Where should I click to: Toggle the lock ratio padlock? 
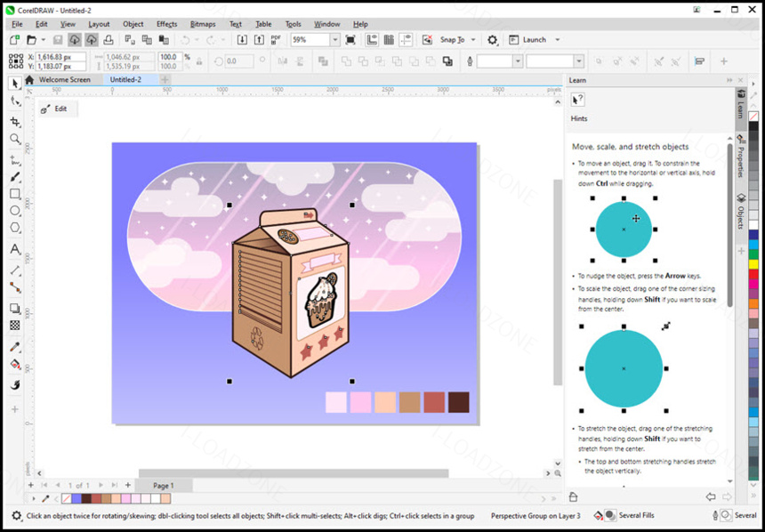[x=199, y=61]
